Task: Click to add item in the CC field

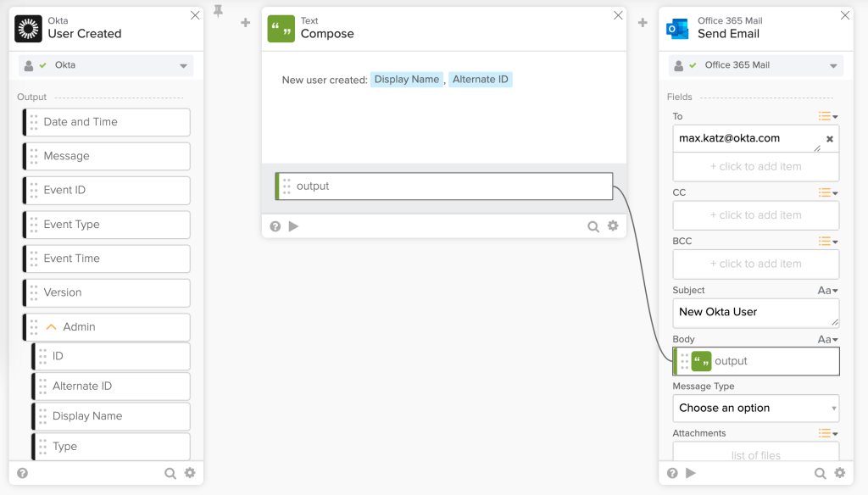Action: coord(755,215)
